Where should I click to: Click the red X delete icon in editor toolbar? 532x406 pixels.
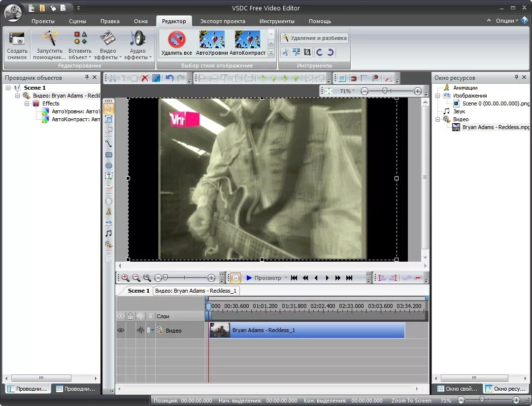coord(145,78)
